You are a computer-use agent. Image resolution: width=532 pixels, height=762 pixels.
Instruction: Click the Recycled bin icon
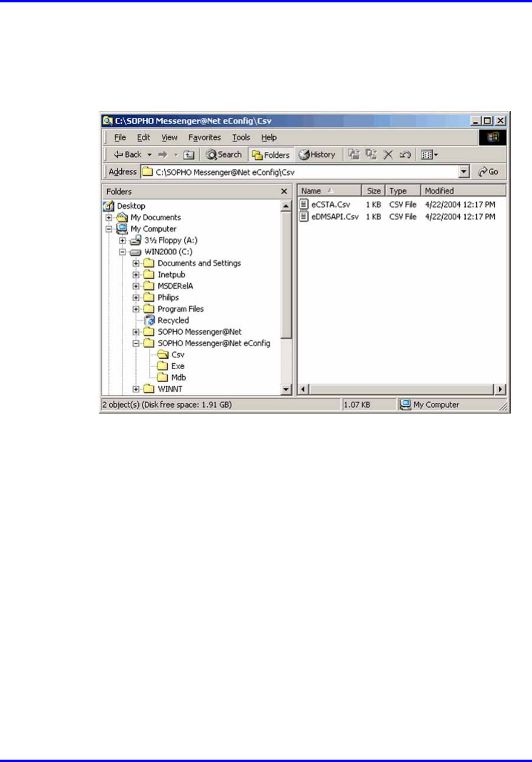tap(150, 320)
